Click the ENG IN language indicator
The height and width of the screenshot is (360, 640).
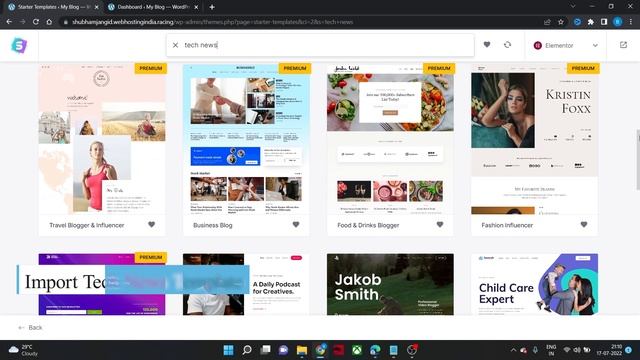pos(551,350)
